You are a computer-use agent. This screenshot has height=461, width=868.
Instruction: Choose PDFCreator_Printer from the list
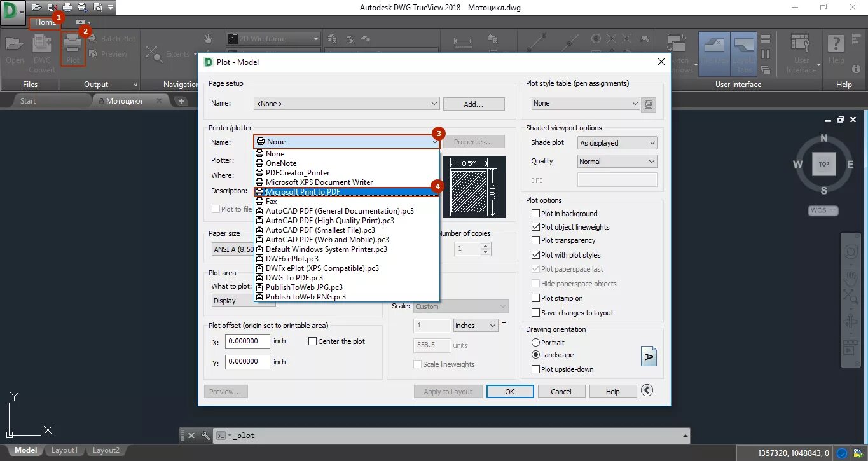[x=347, y=173]
